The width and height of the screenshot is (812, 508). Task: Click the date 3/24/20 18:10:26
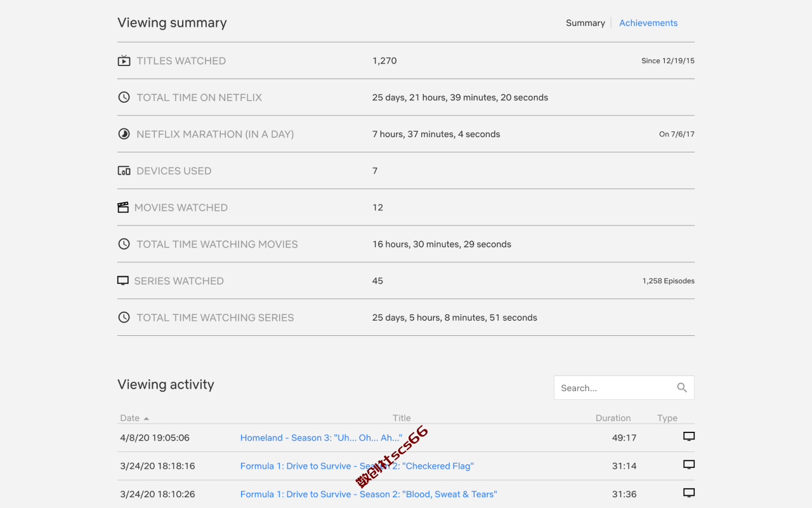(157, 494)
